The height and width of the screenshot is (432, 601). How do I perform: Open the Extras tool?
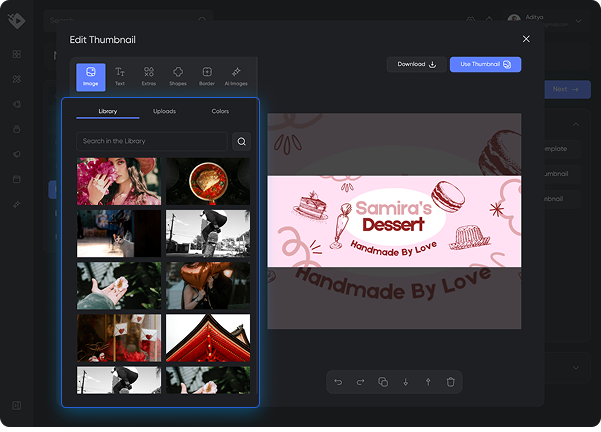tap(149, 76)
